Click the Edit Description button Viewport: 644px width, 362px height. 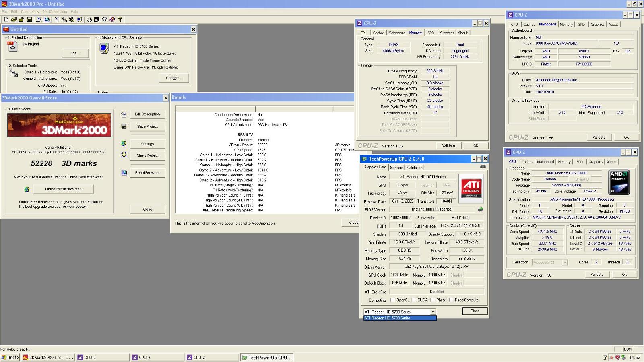(x=147, y=114)
